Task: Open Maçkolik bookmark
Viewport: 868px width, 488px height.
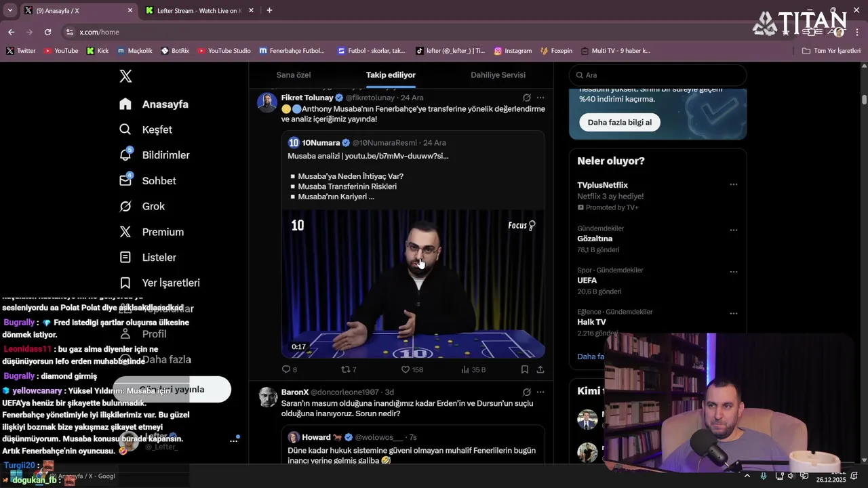Action: click(134, 51)
